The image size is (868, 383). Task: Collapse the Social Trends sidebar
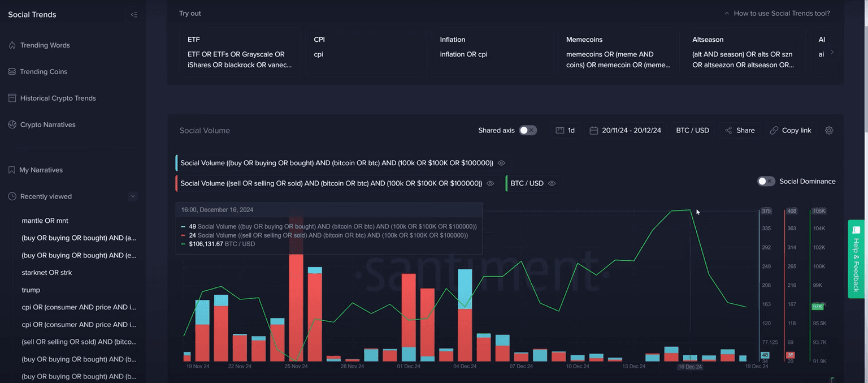pos(134,15)
